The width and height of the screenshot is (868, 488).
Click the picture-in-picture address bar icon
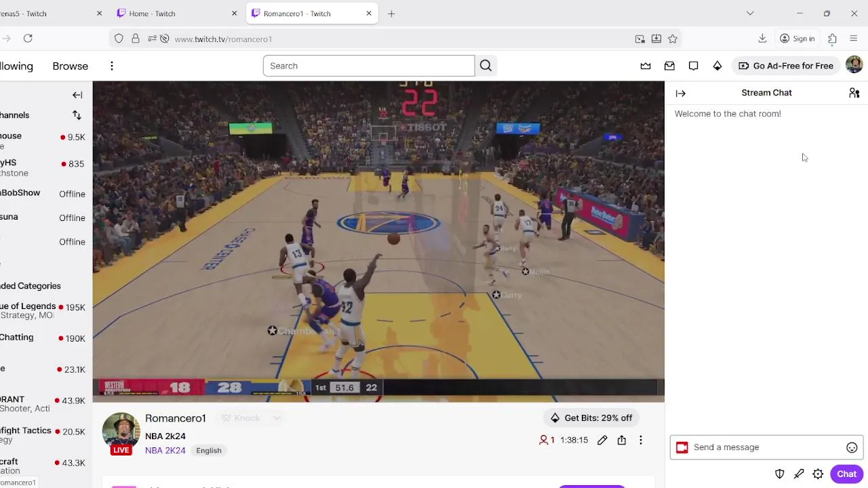[639, 39]
